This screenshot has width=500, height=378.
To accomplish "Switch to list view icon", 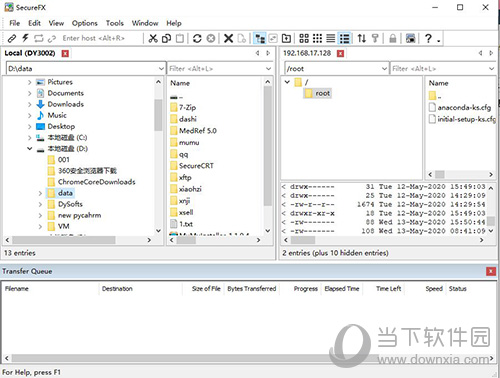I will click(330, 38).
